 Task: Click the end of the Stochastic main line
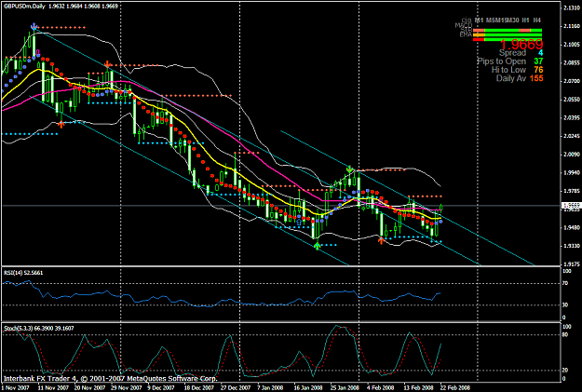point(440,345)
